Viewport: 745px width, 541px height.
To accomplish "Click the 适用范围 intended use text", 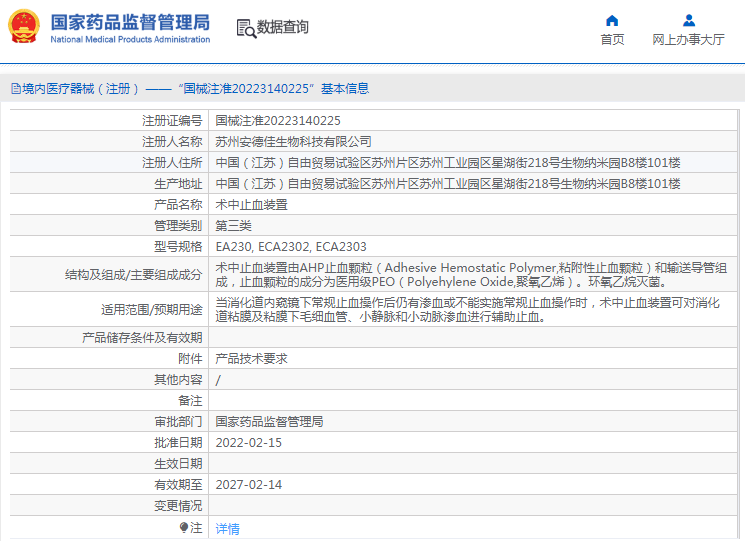I will (468, 309).
